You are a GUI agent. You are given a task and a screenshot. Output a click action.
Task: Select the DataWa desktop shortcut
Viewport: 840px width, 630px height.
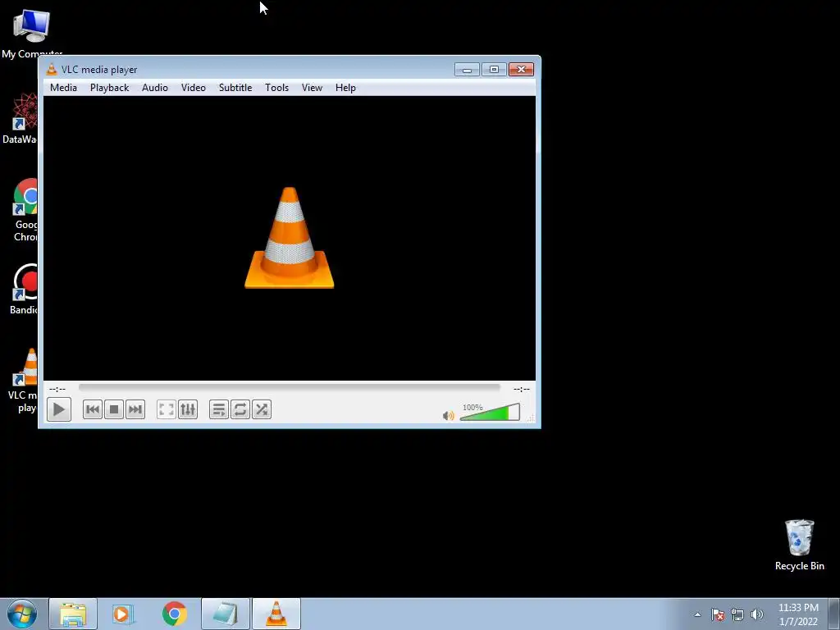point(20,118)
